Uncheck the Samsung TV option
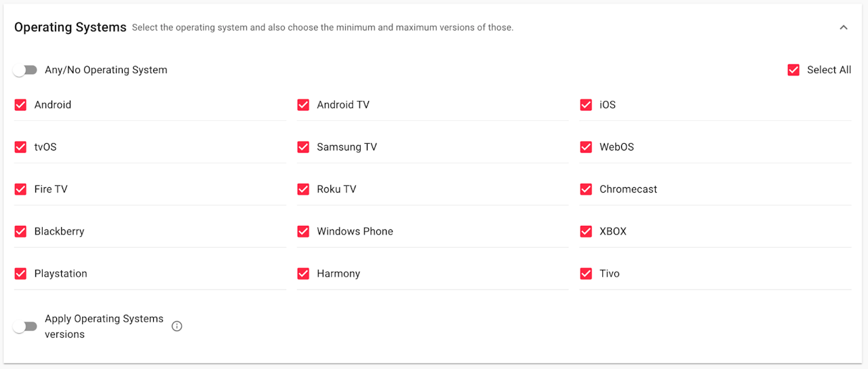868x369 pixels. point(303,147)
